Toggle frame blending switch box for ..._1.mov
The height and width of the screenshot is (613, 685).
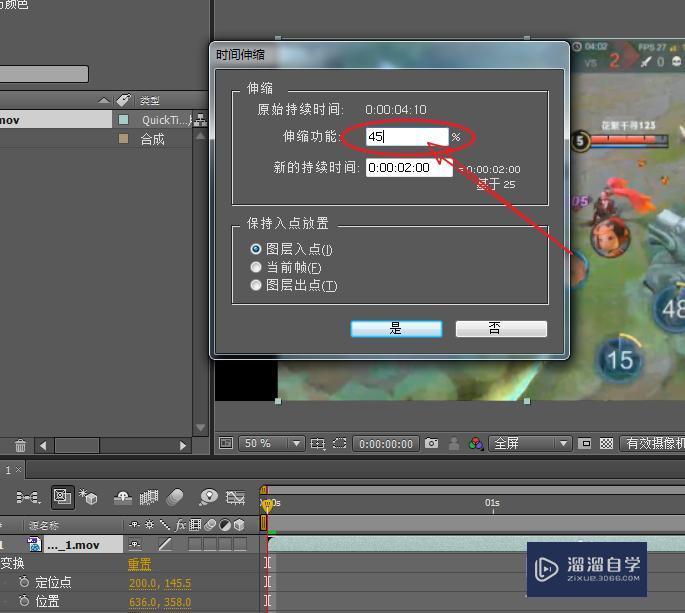pos(195,544)
